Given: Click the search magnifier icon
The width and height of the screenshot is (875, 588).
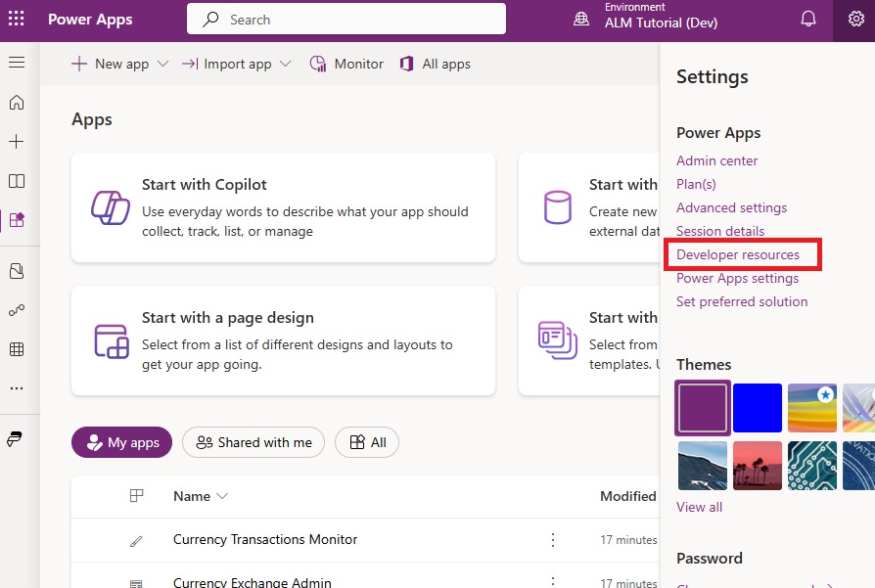Looking at the screenshot, I should click(210, 20).
